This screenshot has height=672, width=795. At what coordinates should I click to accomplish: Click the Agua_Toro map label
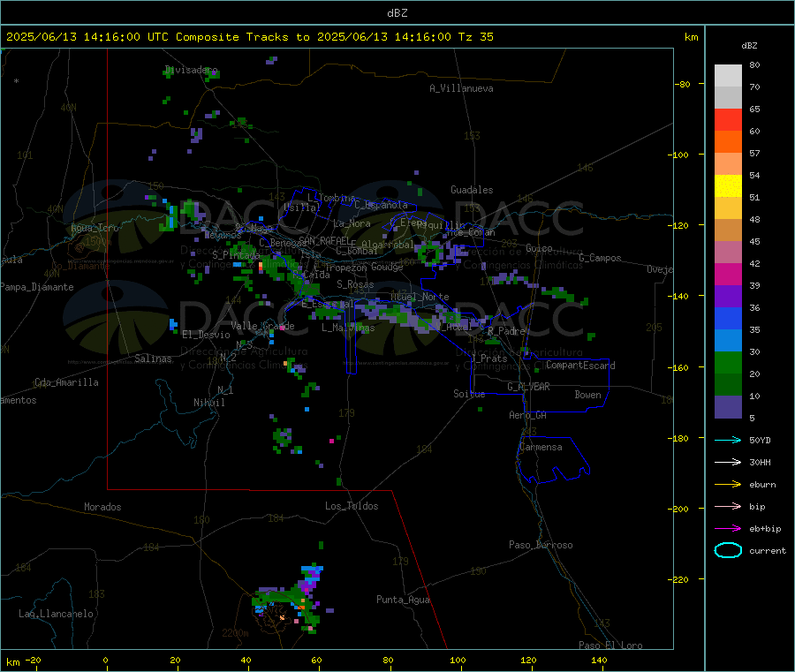click(95, 228)
